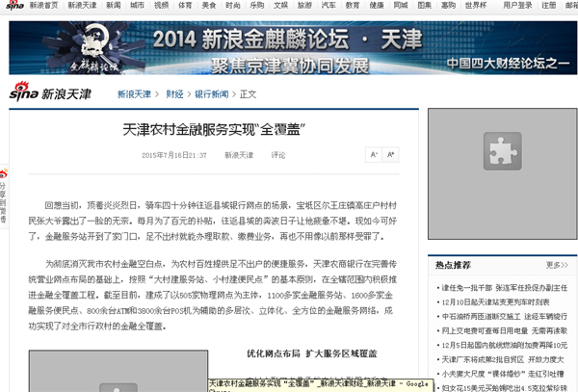Select 健康 in top navigation

tap(377, 5)
